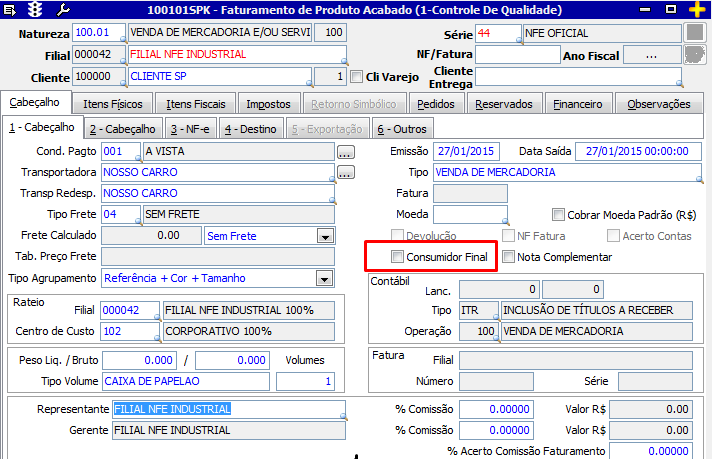Select the 2 - Cabeçalho sub-tab
This screenshot has width=712, height=459.
click(x=123, y=129)
